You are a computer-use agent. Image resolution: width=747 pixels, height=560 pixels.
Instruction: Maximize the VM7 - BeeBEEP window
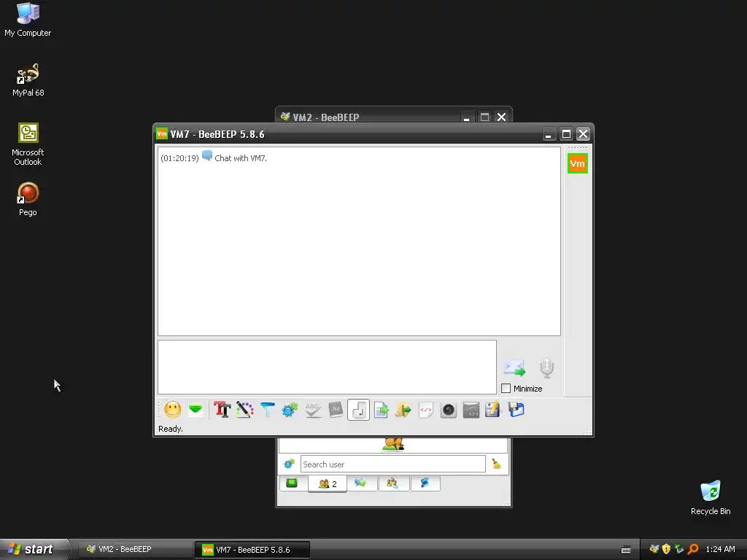566,134
